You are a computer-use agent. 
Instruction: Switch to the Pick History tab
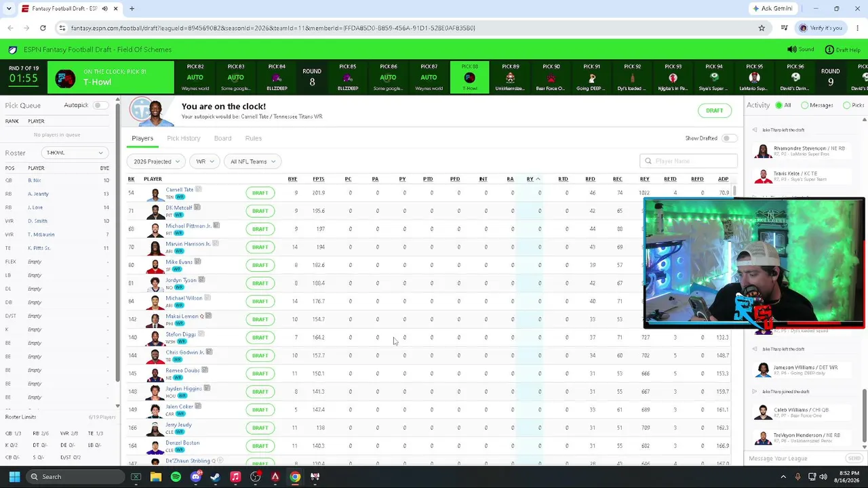pyautogui.click(x=184, y=138)
